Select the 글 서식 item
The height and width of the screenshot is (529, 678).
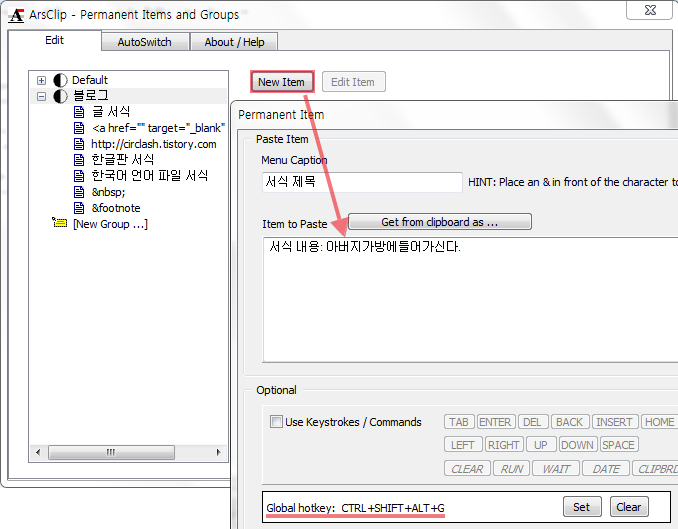point(111,112)
